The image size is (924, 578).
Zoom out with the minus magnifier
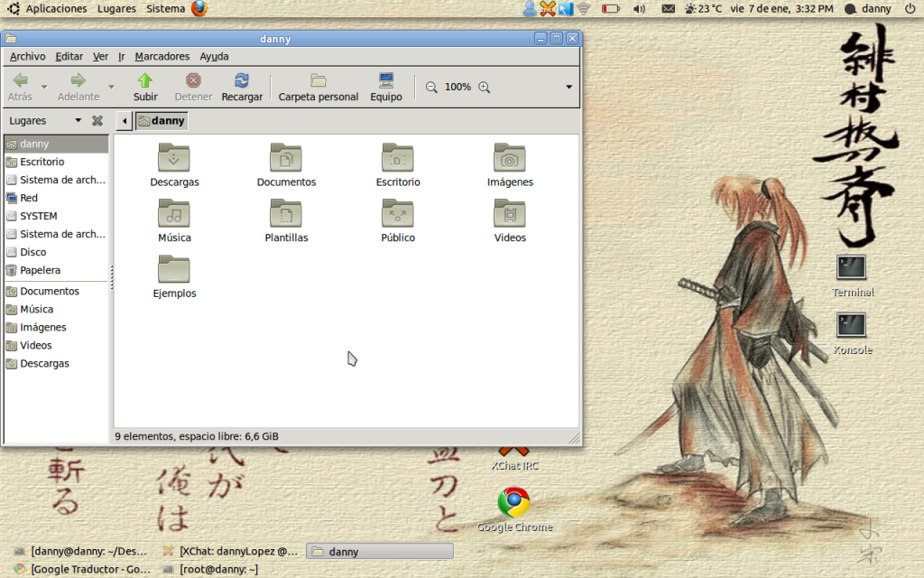point(431,88)
